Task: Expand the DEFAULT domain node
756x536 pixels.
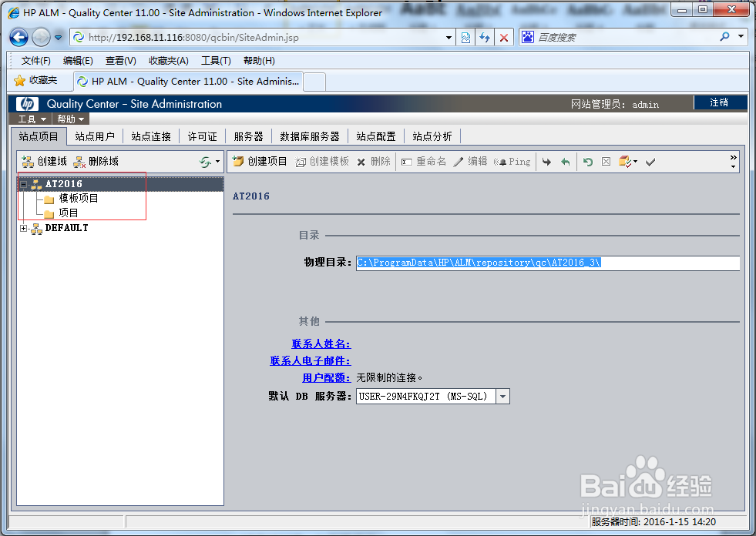Action: point(23,228)
